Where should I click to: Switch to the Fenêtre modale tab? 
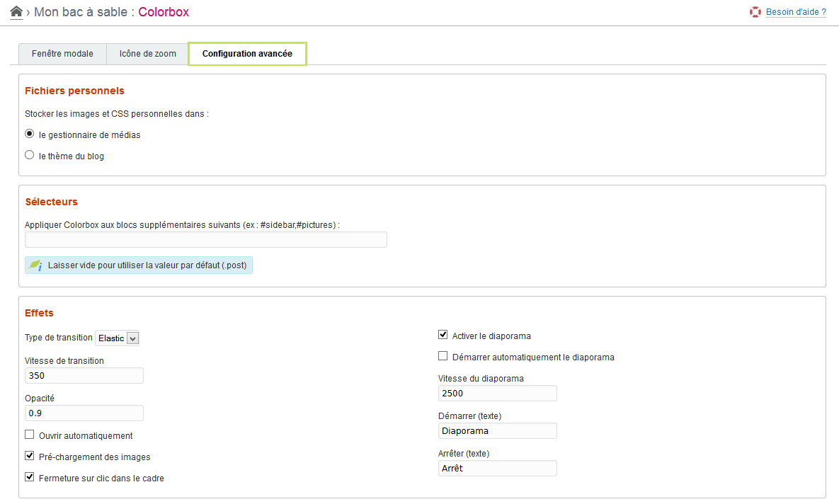point(62,54)
